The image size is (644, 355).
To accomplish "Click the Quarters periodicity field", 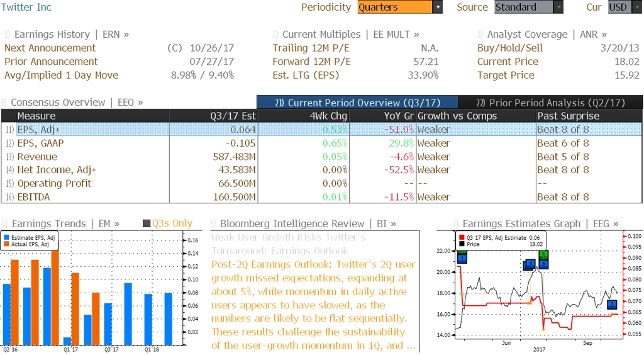I will coord(395,7).
